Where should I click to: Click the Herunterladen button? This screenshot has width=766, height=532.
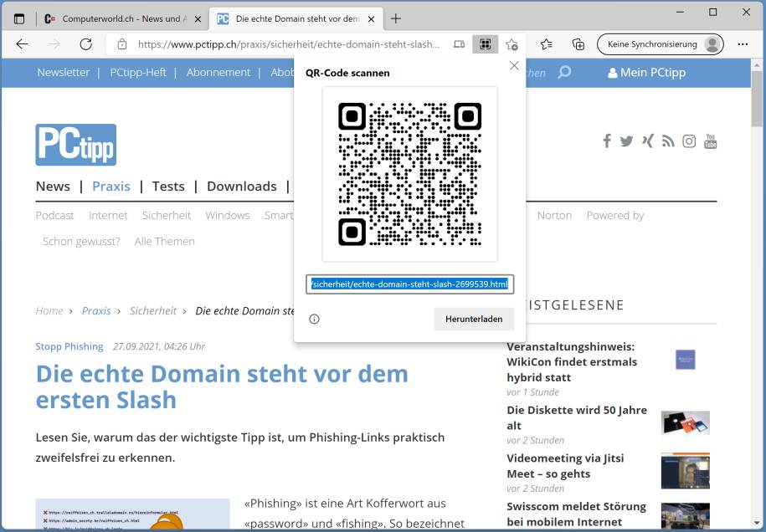tap(474, 319)
